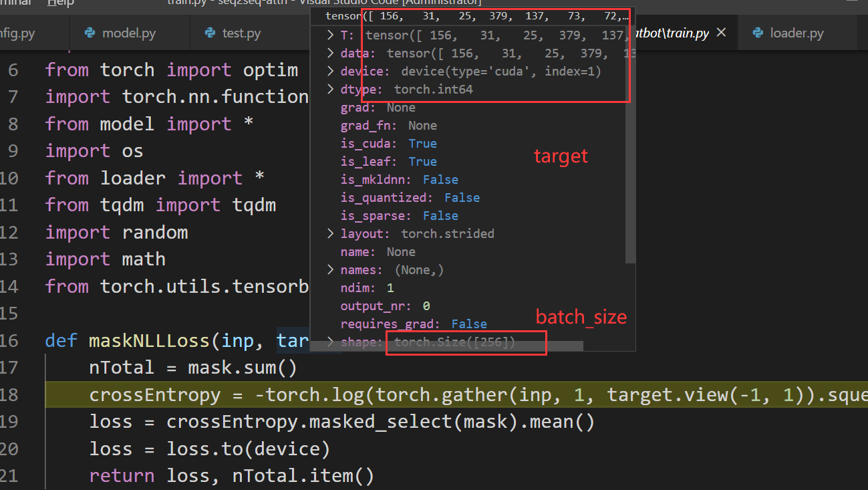
Task: Select the is_cuda: True row
Action: (x=388, y=144)
